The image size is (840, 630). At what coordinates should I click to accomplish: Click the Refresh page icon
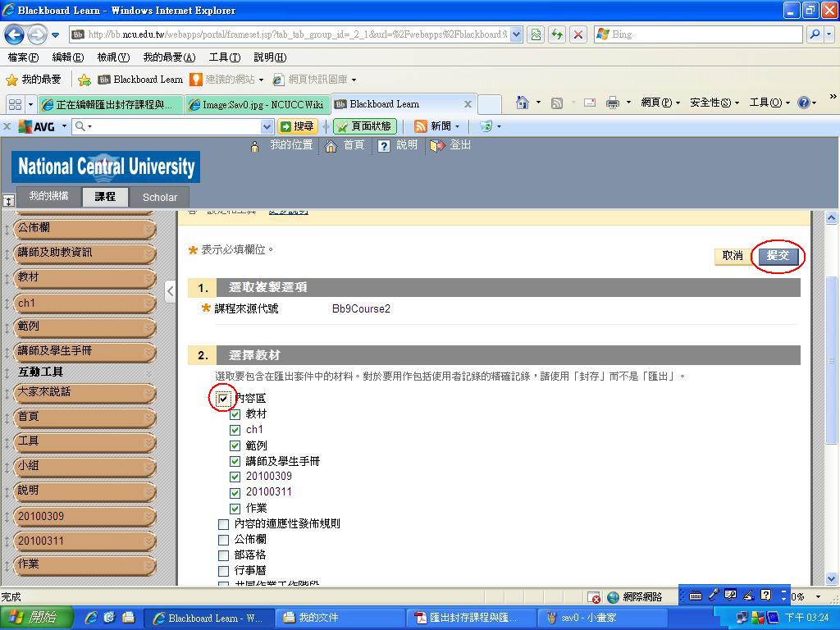(558, 34)
